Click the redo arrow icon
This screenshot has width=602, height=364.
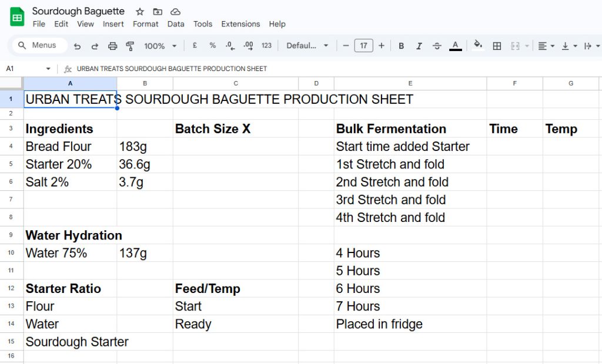(95, 46)
